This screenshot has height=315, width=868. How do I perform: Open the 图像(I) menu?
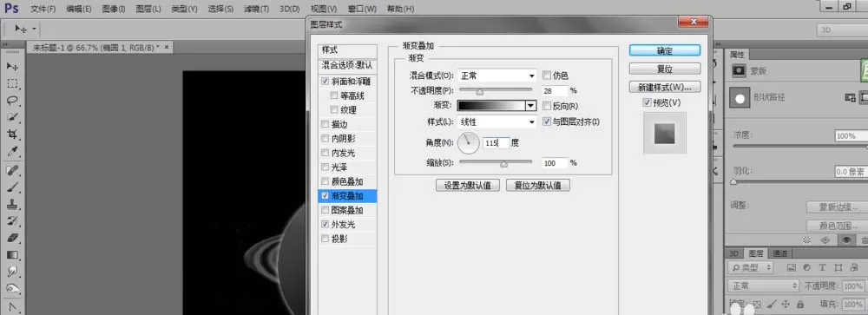click(114, 9)
